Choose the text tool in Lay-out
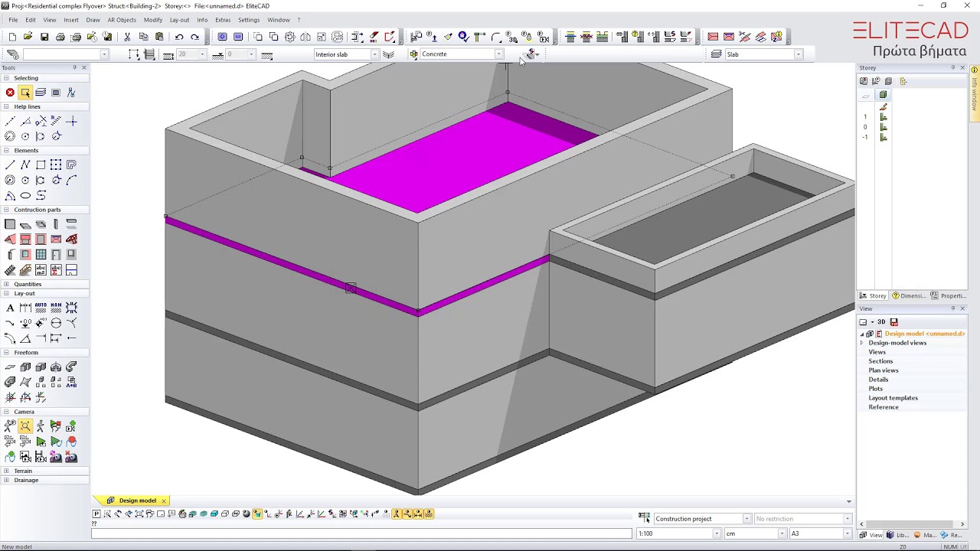The height and width of the screenshot is (551, 980). [x=10, y=308]
